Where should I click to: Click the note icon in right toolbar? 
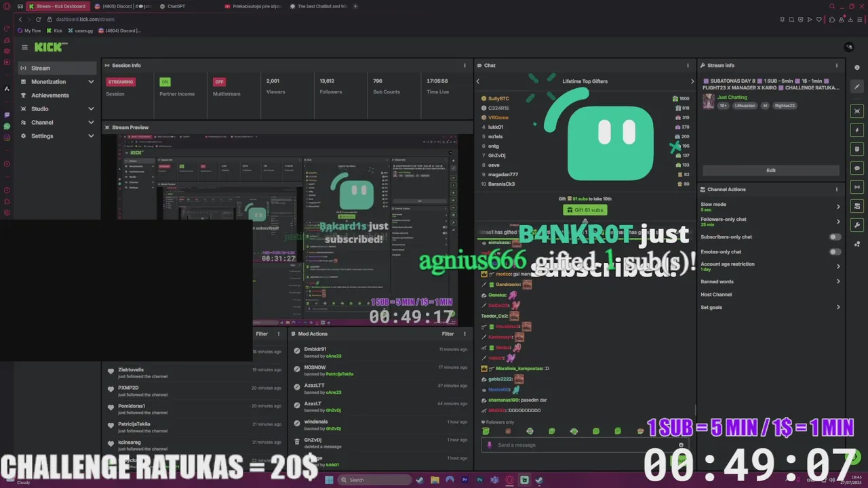pos(857,149)
